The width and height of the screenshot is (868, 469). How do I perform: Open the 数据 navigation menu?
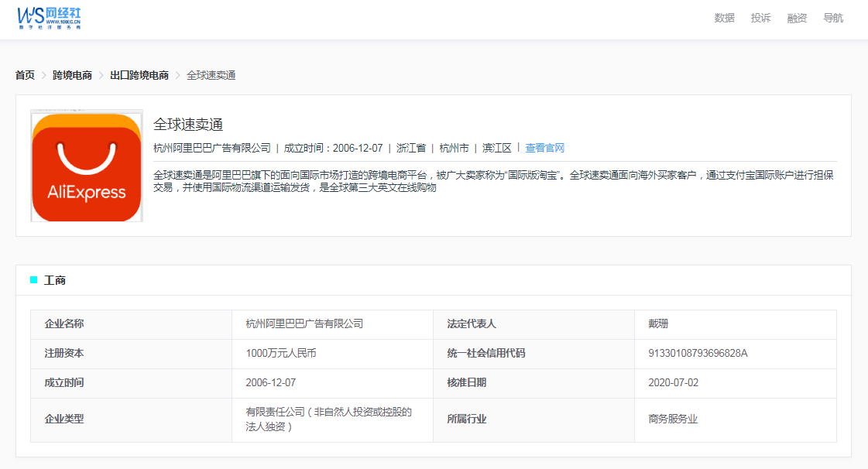[x=724, y=19]
